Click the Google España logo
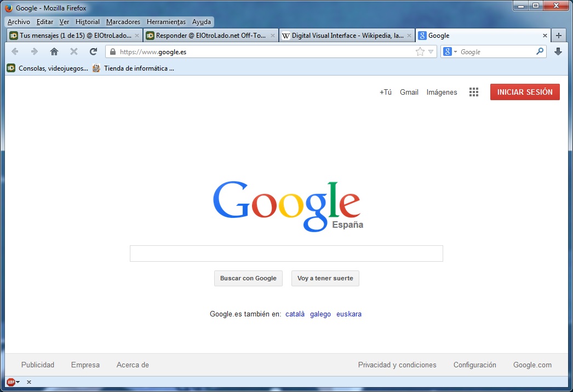The image size is (573, 392). pyautogui.click(x=288, y=206)
